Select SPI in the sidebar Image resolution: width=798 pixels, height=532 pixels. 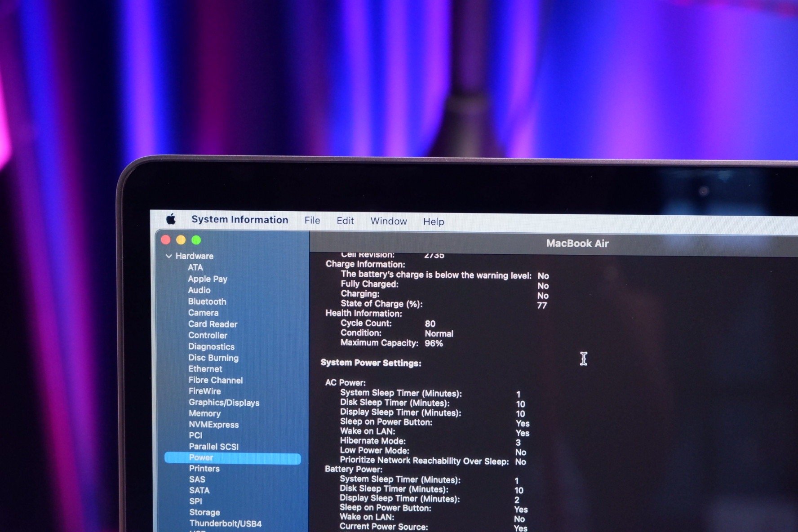tap(195, 501)
